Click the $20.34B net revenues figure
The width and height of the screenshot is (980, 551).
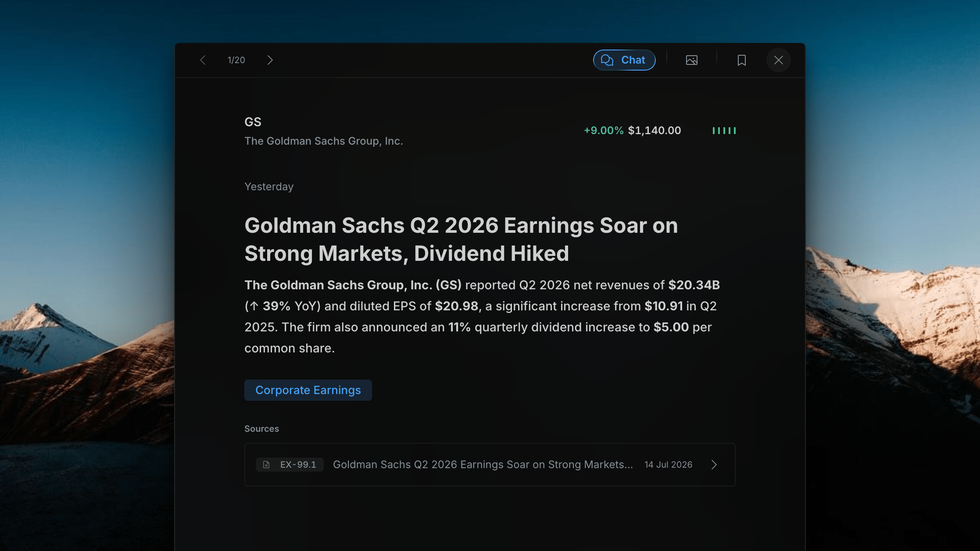[694, 285]
